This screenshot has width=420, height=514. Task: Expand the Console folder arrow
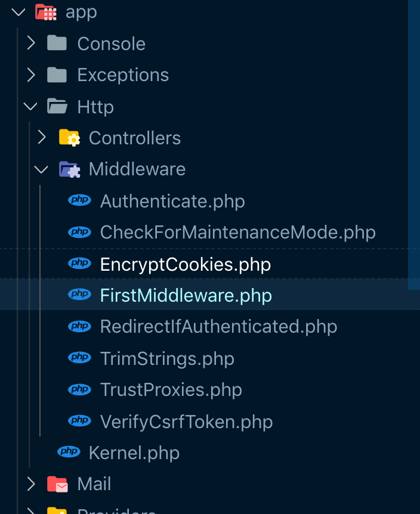coord(30,43)
